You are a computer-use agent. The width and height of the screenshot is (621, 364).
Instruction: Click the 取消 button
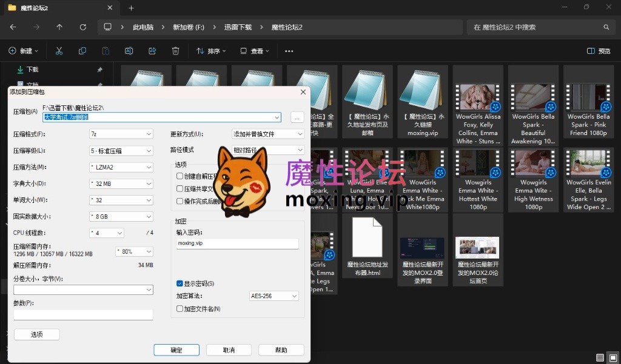[229, 350]
